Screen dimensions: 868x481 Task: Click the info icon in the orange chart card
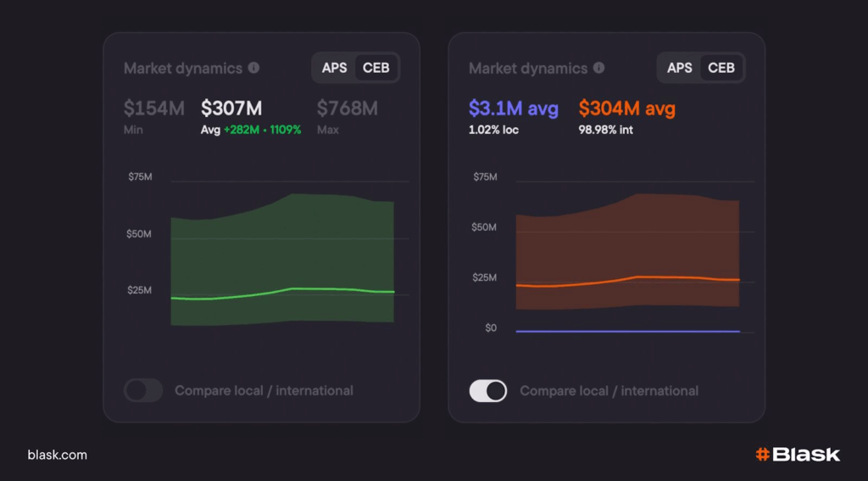coord(598,68)
